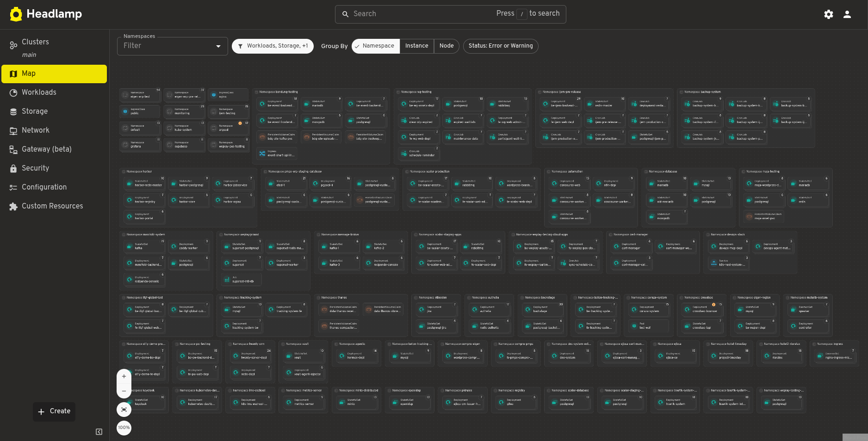Zoom in on the map with plus icon
868x441 pixels.
pos(124,376)
